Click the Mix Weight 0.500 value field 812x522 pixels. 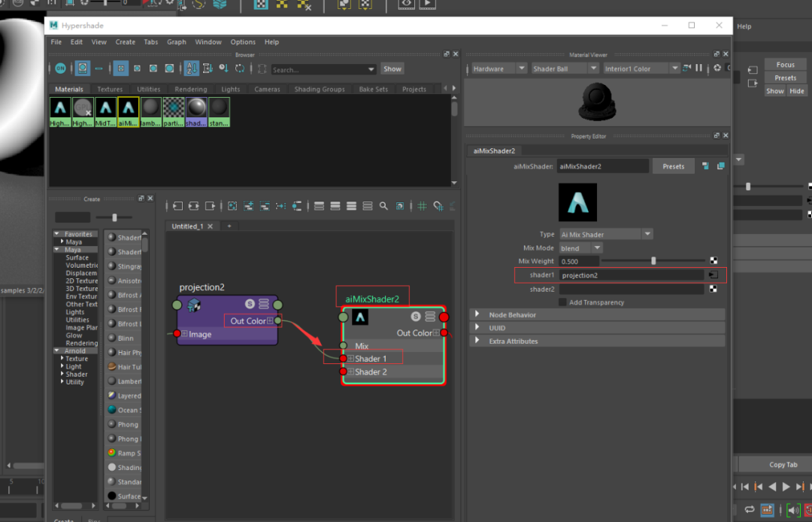tap(579, 261)
